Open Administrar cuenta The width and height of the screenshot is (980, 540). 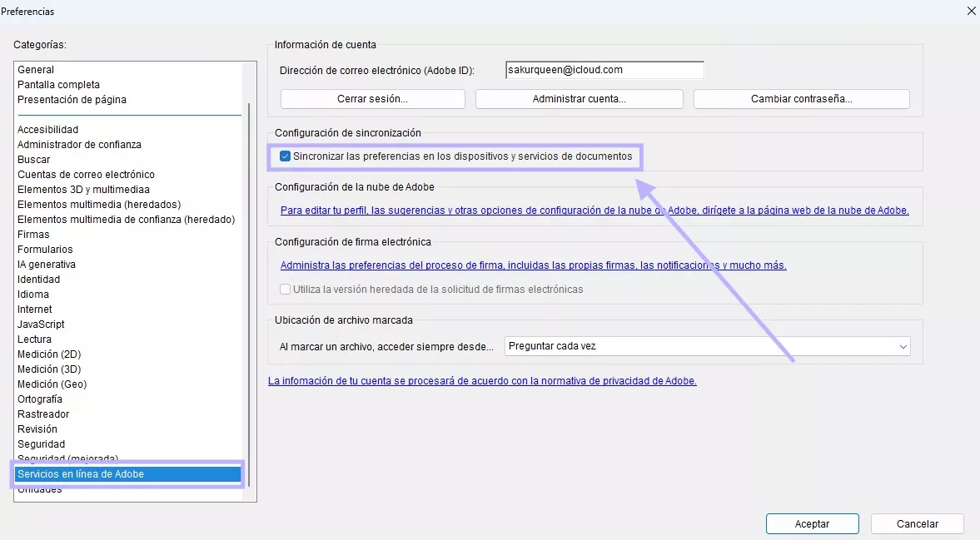coord(580,99)
